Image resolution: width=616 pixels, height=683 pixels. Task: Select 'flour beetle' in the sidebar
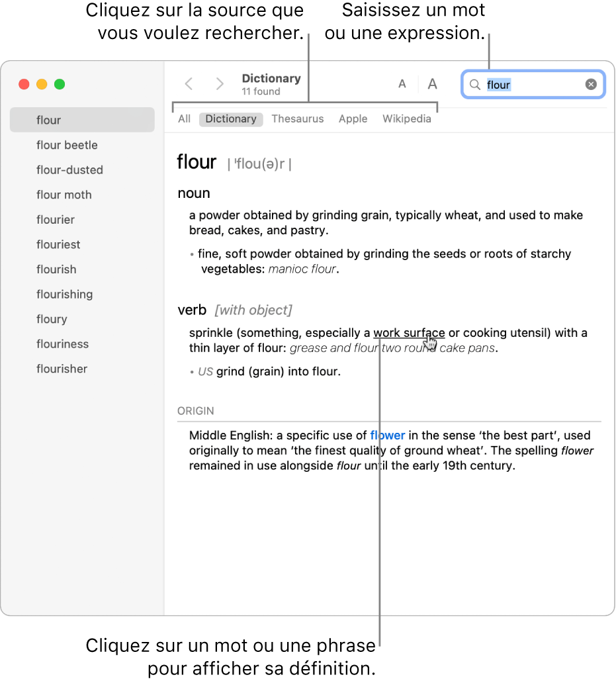82,145
